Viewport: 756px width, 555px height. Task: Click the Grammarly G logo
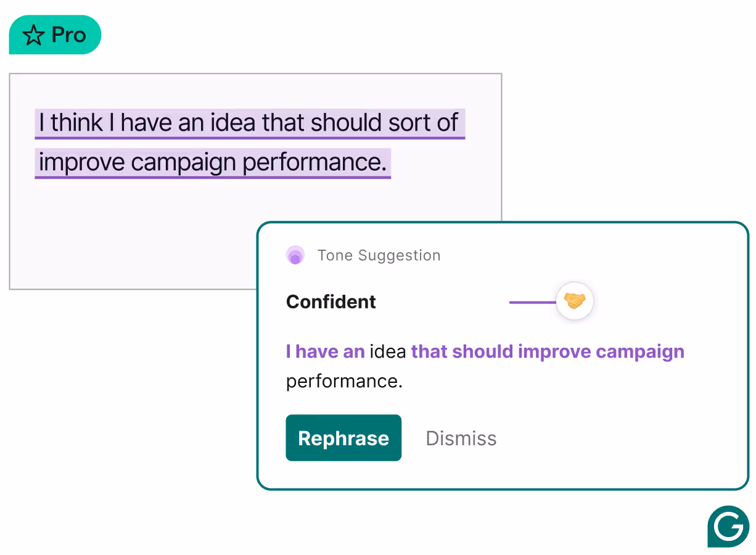coord(728,527)
